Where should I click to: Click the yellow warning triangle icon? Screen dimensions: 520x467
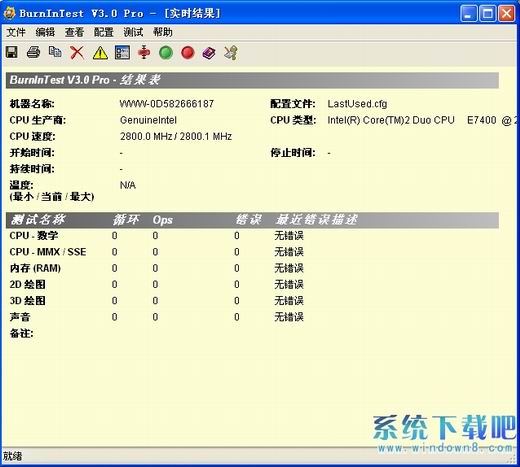100,53
